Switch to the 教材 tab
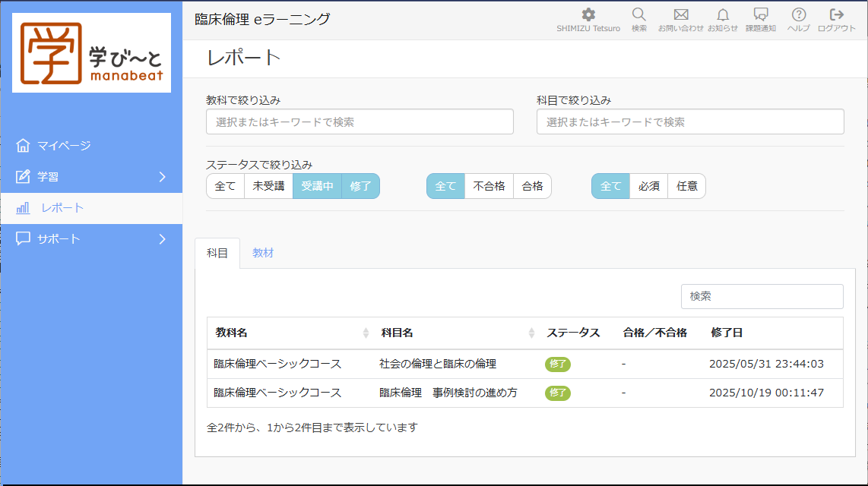 pos(263,253)
